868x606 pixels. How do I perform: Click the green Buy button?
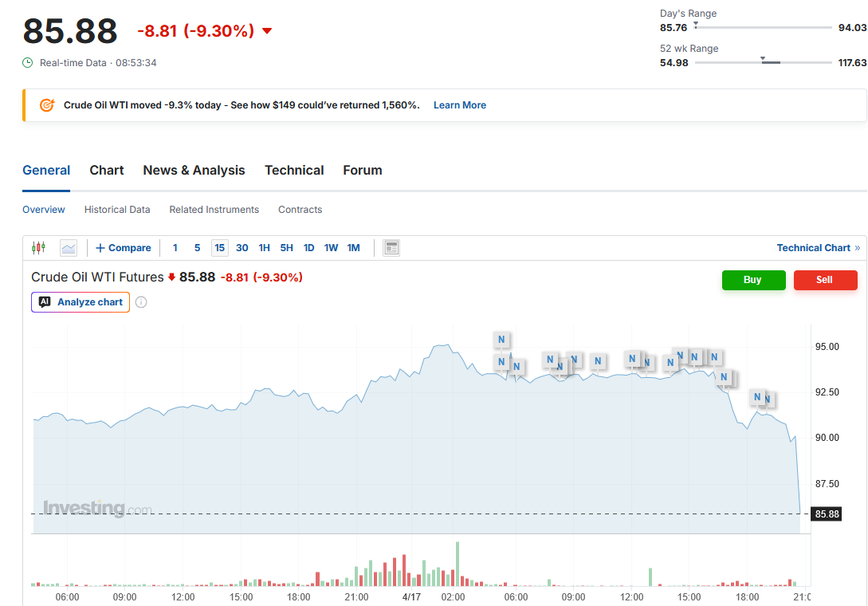click(x=753, y=280)
